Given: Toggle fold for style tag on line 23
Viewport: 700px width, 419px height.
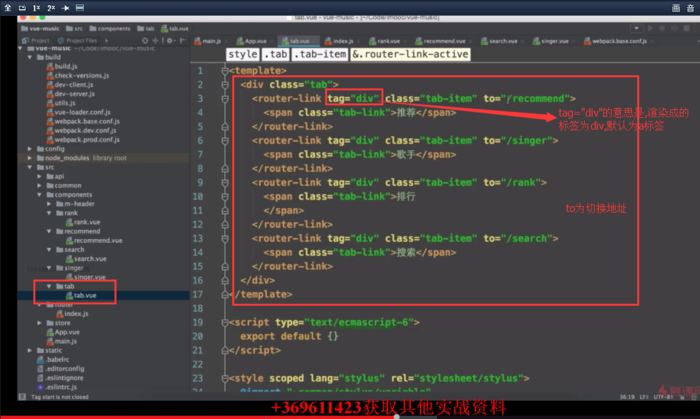Looking at the screenshot, I should [x=225, y=378].
